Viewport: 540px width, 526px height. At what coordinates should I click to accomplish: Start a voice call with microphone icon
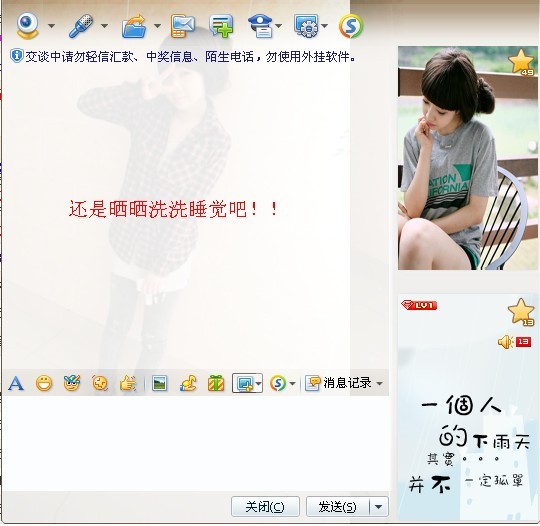click(81, 25)
